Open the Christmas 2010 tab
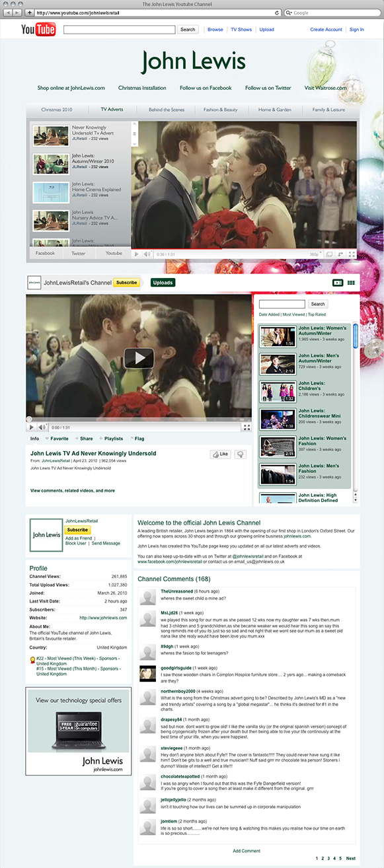This screenshot has height=868, width=384. click(x=57, y=110)
